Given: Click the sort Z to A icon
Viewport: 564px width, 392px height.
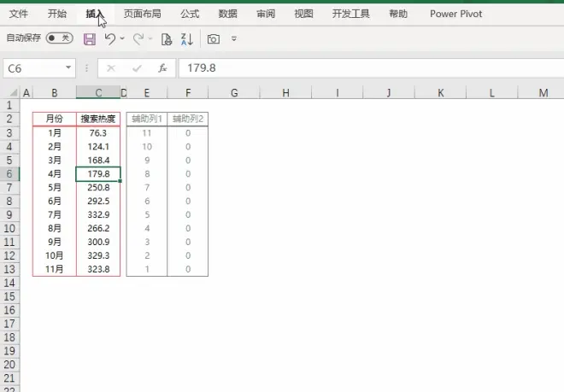Looking at the screenshot, I should (187, 38).
